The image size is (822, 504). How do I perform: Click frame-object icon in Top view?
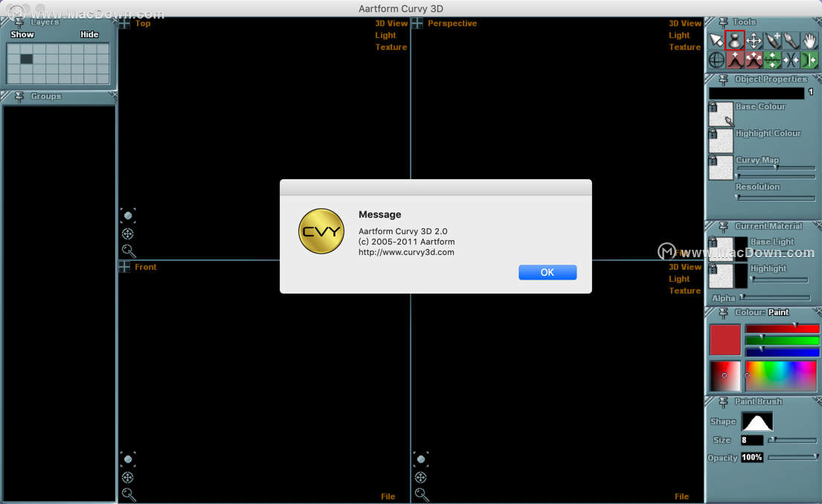128,216
